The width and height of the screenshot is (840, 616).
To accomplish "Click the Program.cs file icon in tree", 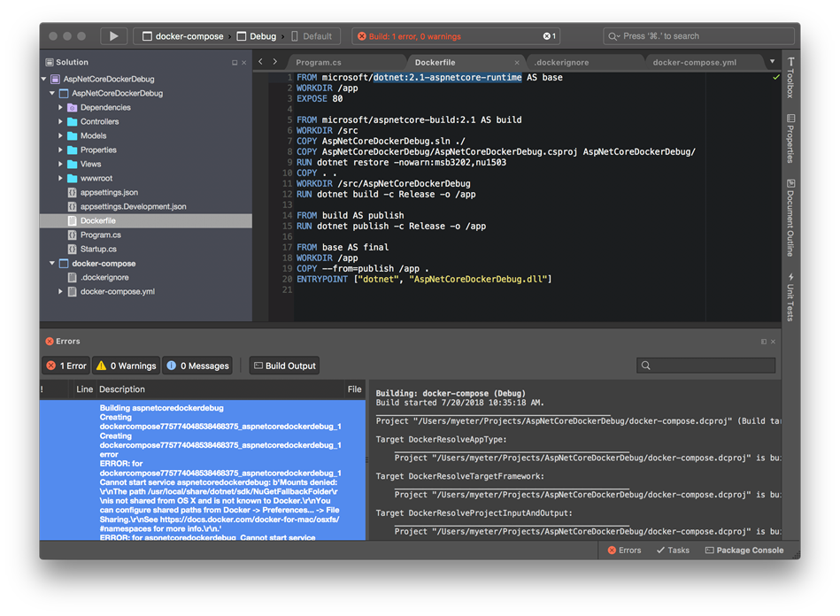I will [72, 235].
